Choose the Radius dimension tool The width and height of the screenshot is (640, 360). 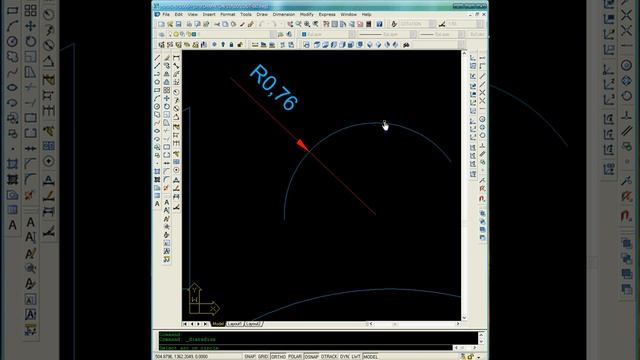click(176, 92)
